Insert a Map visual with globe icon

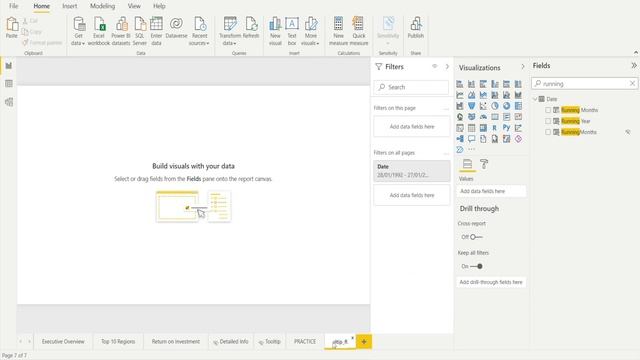pos(460,117)
